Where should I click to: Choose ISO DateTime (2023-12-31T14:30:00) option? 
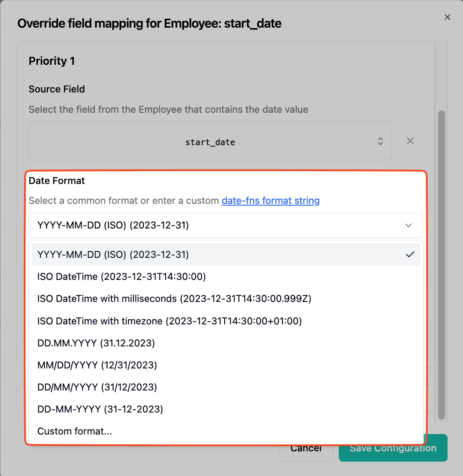pos(226,276)
